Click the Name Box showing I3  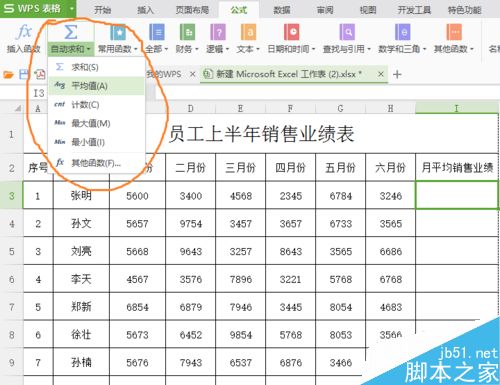tap(39, 93)
